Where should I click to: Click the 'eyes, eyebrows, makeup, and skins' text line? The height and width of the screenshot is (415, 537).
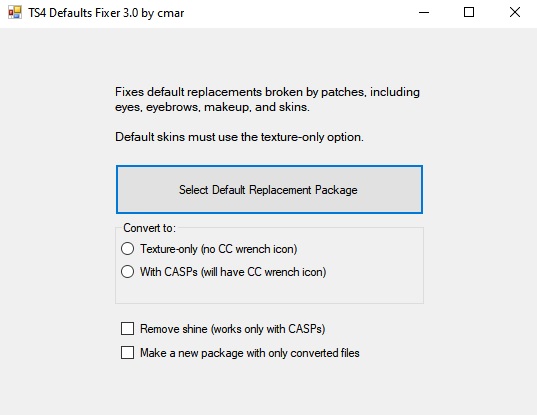(x=212, y=107)
